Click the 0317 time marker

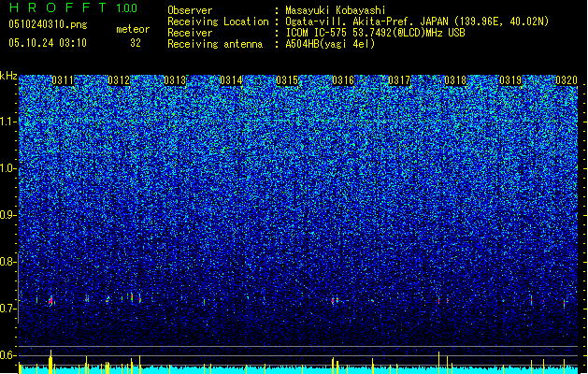tap(399, 80)
